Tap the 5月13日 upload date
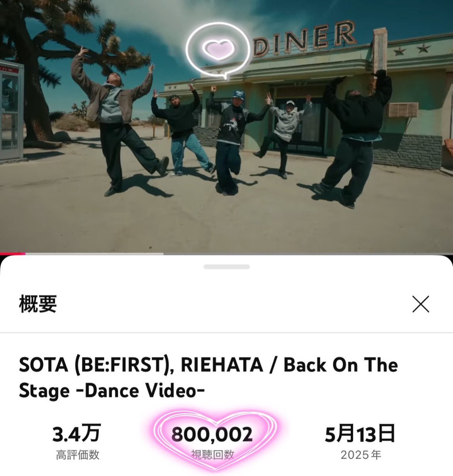 pyautogui.click(x=360, y=433)
